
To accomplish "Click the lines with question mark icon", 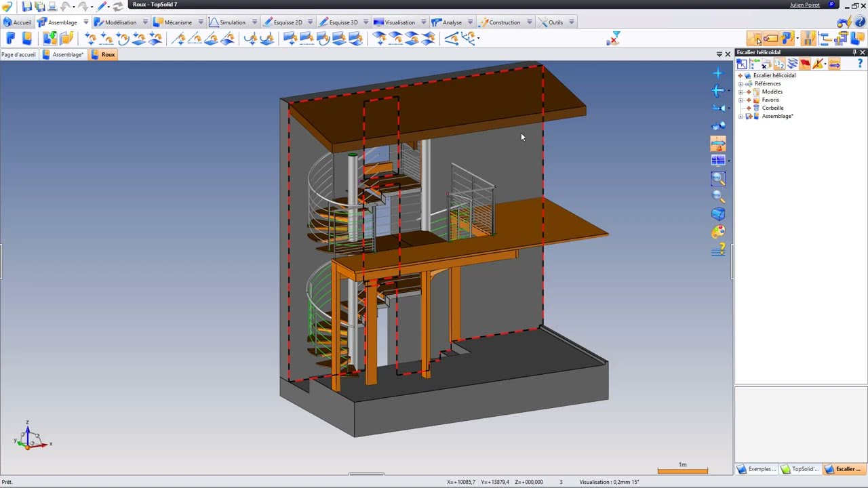I will 718,250.
